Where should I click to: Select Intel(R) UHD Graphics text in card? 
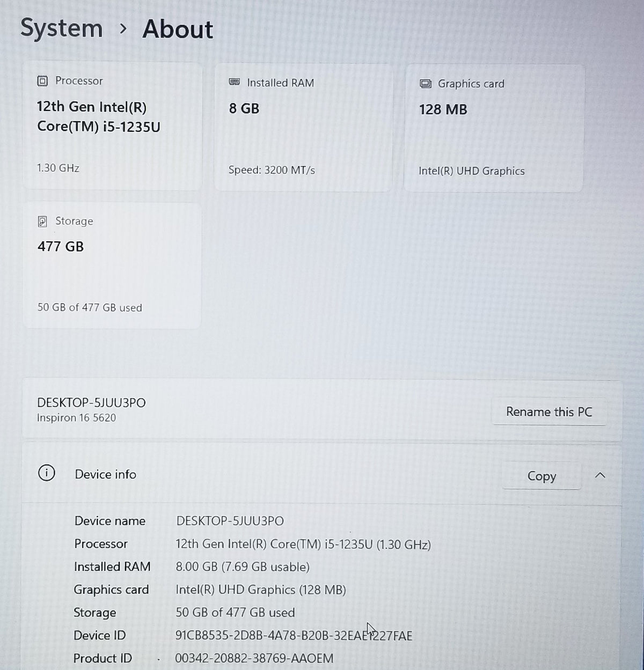472,171
